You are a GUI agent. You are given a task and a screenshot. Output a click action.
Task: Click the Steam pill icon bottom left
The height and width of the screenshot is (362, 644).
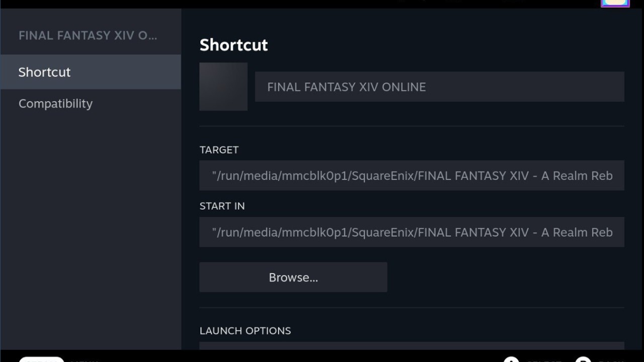click(41, 361)
